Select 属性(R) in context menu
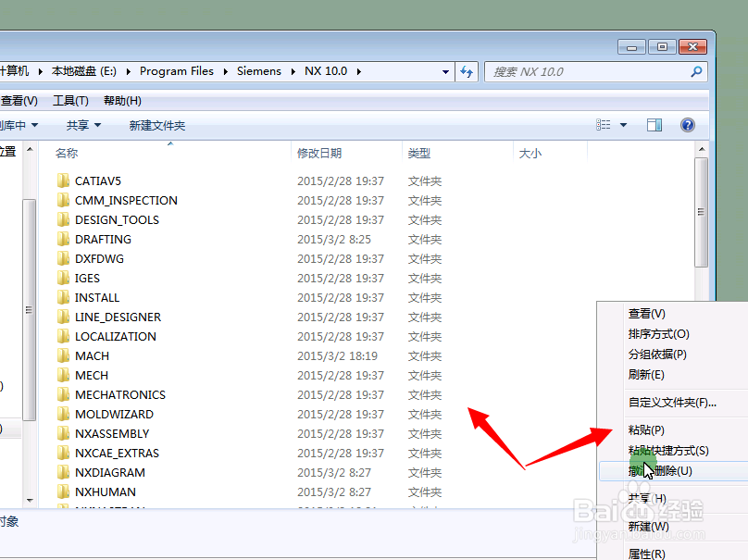 pyautogui.click(x=646, y=554)
